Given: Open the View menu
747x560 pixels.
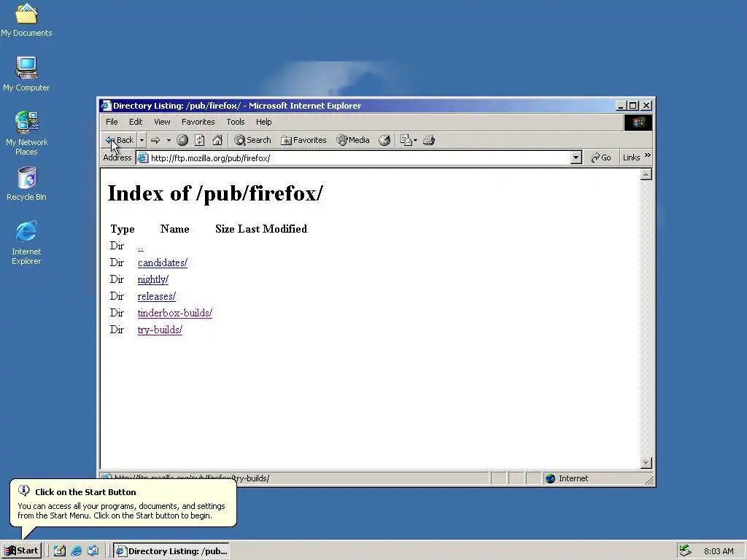Looking at the screenshot, I should tap(162, 122).
